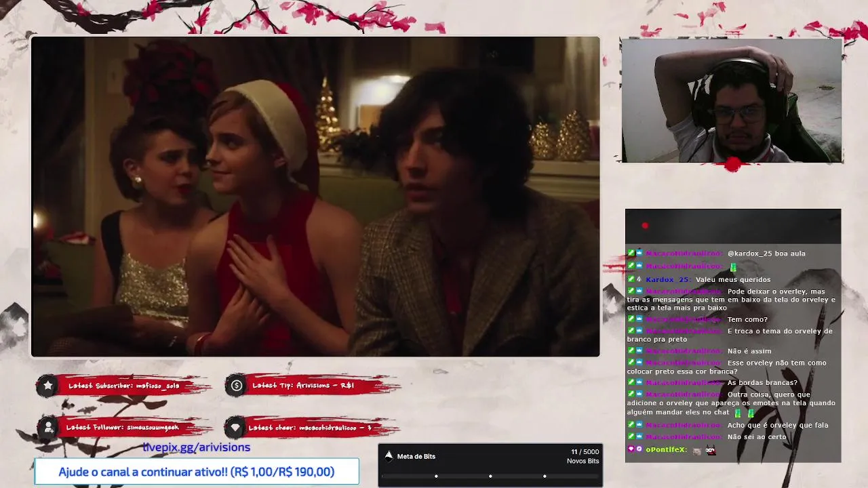This screenshot has height=488, width=868.
Task: Open the livepix.gg/arivisions link
Action: pyautogui.click(x=197, y=447)
